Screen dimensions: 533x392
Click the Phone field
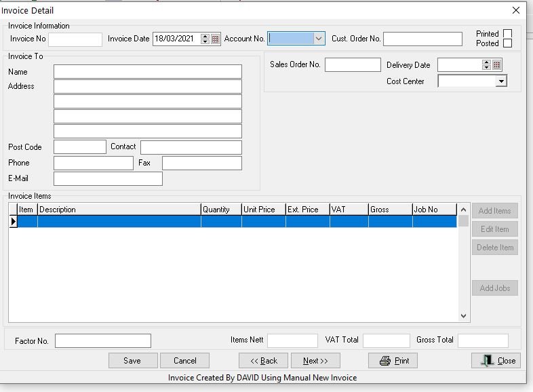tap(94, 163)
